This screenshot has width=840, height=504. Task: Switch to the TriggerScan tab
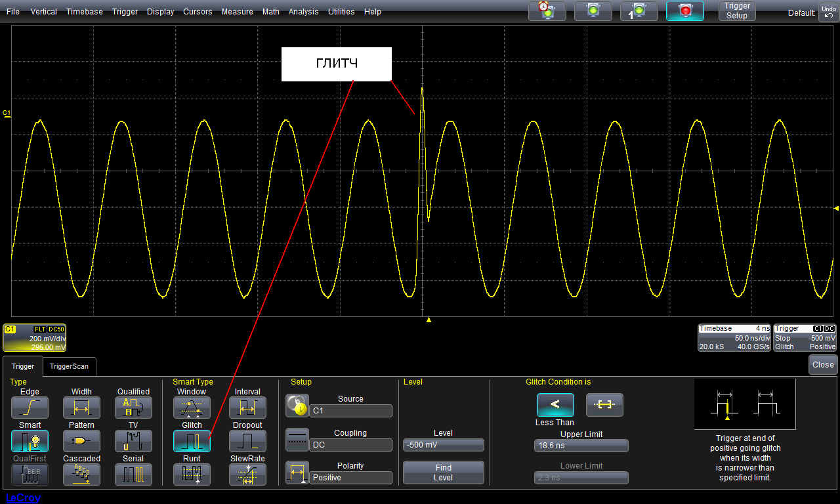point(69,367)
